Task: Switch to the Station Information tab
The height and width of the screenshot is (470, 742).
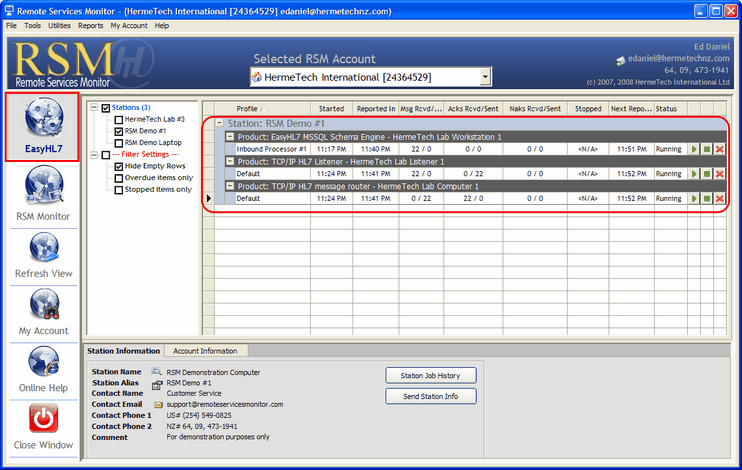Action: (124, 351)
